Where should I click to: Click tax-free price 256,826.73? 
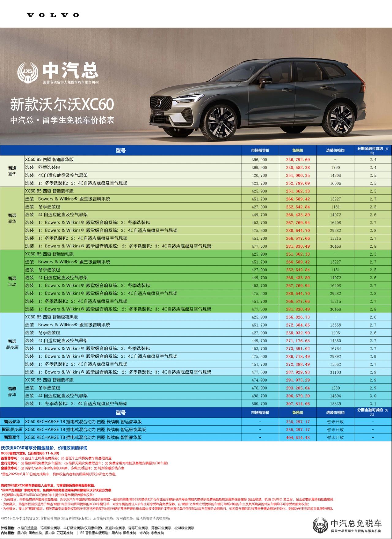(x=298, y=317)
